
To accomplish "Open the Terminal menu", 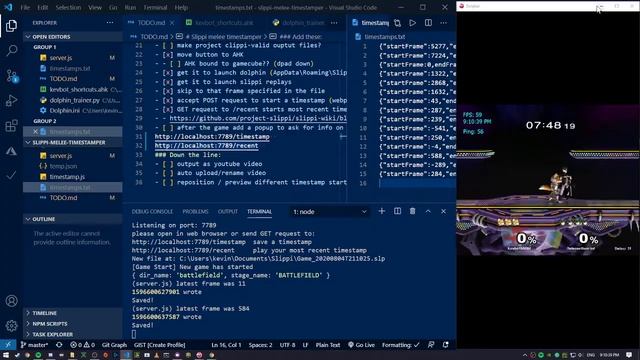I will [156, 7].
